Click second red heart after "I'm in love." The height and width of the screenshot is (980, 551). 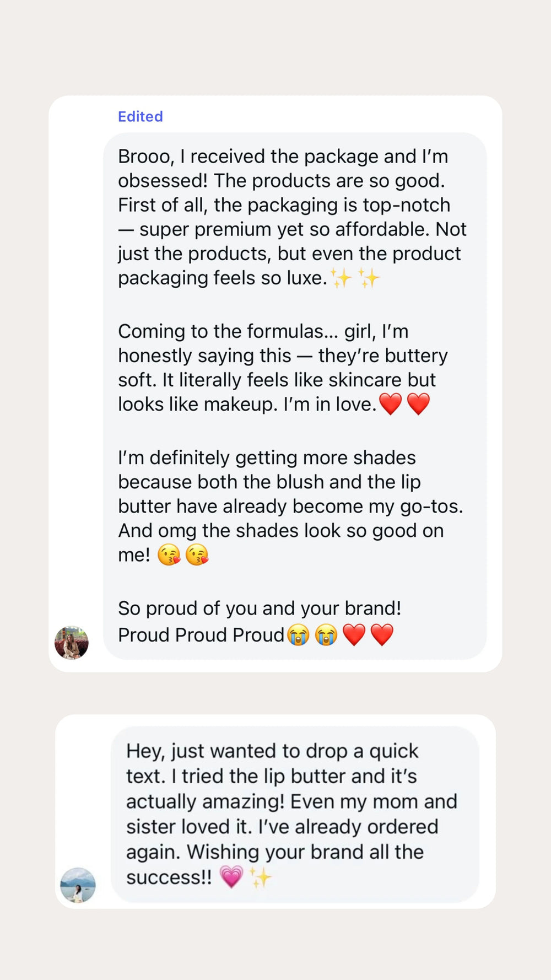tap(418, 404)
